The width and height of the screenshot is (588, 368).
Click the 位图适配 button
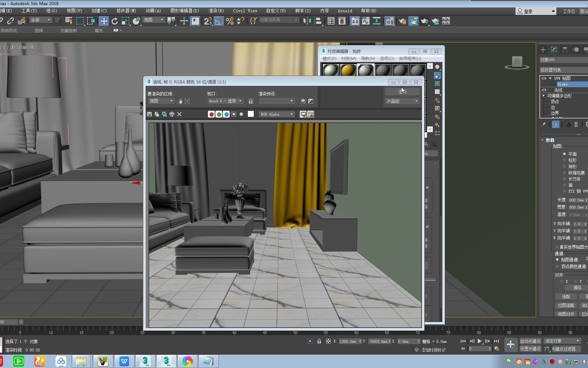[x=566, y=305]
